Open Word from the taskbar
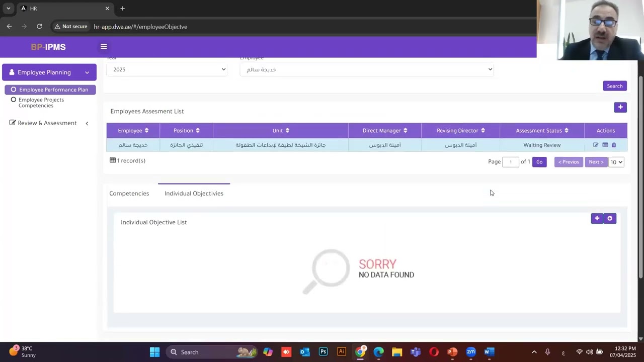 click(x=489, y=352)
